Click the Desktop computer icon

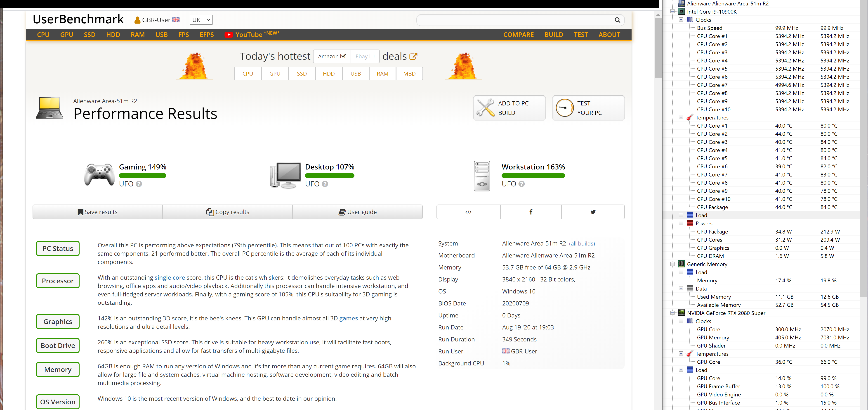point(285,175)
